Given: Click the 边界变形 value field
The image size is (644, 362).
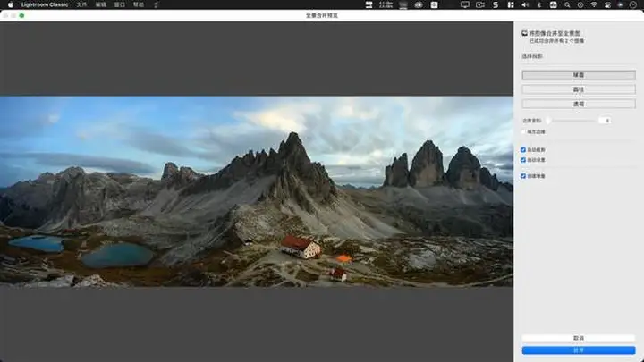Looking at the screenshot, I should pos(605,120).
